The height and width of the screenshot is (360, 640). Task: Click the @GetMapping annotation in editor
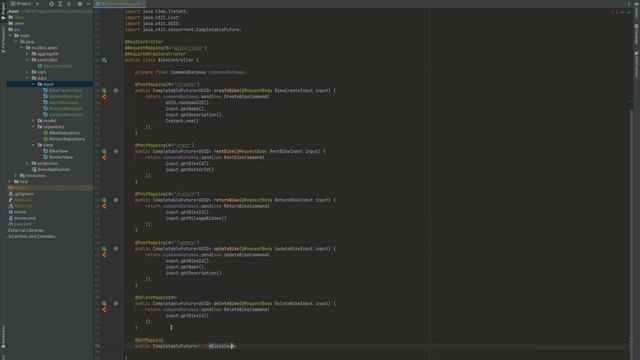pyautogui.click(x=149, y=340)
